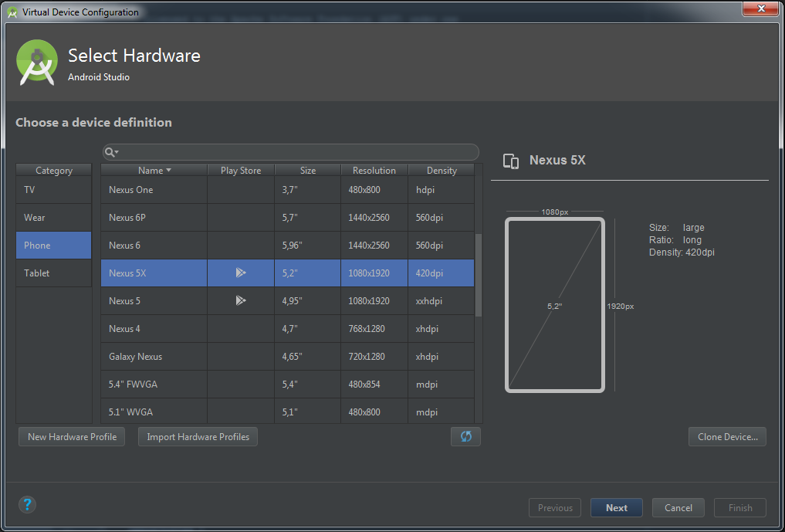This screenshot has width=785, height=532.
Task: Click Import Hardware Profiles button
Action: coord(198,437)
